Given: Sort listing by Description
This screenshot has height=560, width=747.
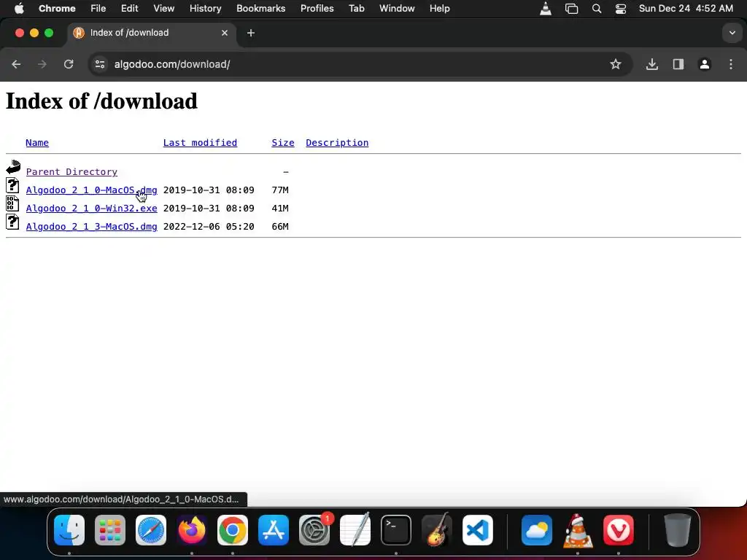Looking at the screenshot, I should 337,143.
